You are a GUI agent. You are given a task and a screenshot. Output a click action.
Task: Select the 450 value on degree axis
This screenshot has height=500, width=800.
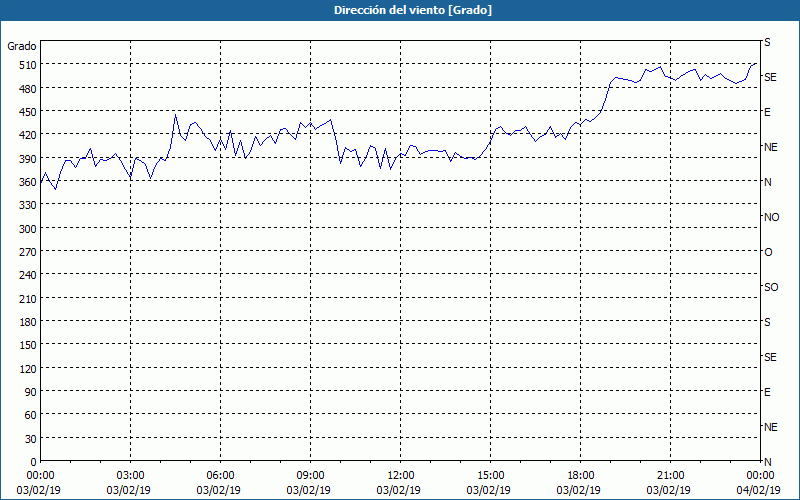29,112
